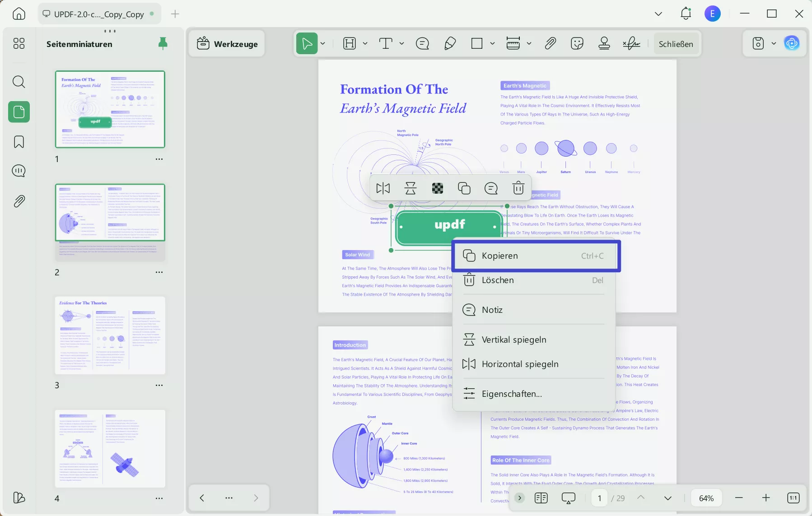812x516 pixels.
Task: Open the save options icon
Action: (758, 43)
